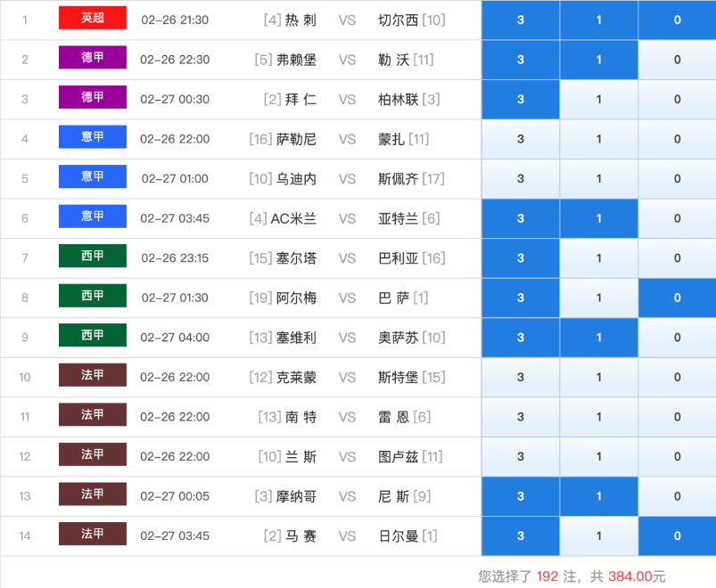Click the home team name 塞维利
Image resolution: width=716 pixels, height=588 pixels.
click(296, 338)
